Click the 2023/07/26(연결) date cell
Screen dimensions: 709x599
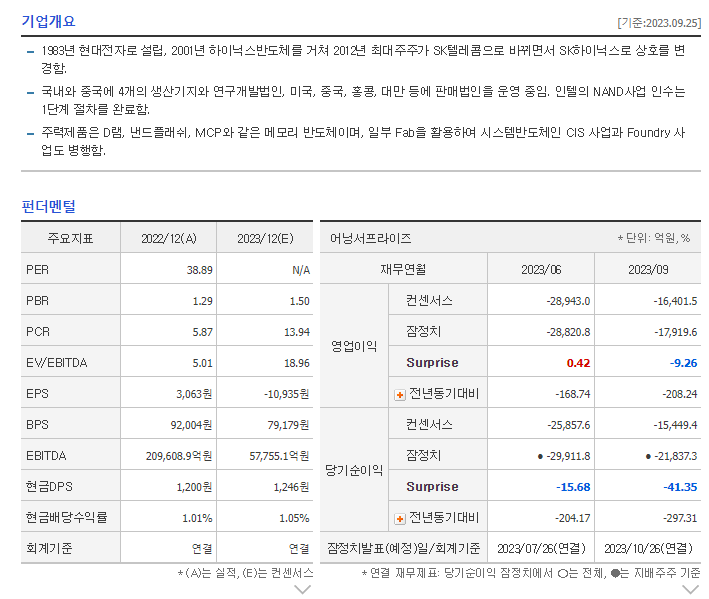coord(541,549)
